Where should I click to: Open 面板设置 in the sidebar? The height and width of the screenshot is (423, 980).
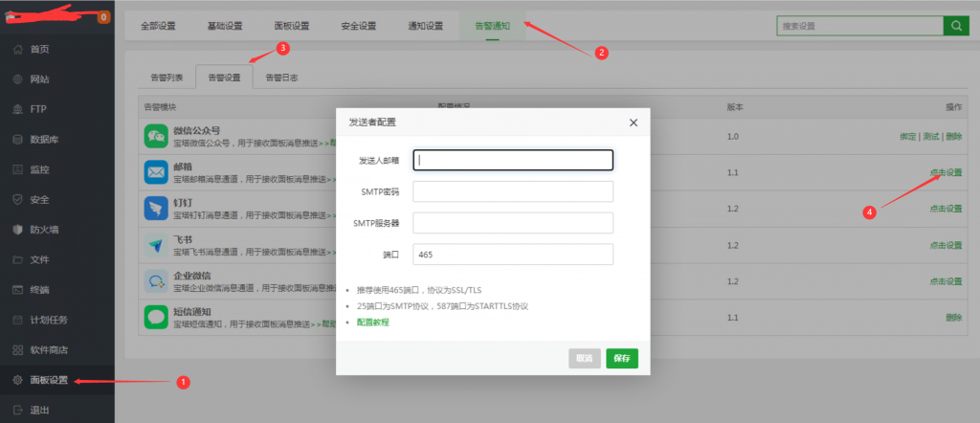pos(48,380)
